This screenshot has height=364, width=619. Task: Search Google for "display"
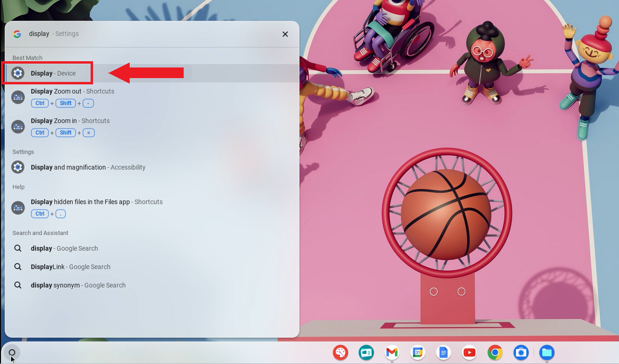click(64, 248)
